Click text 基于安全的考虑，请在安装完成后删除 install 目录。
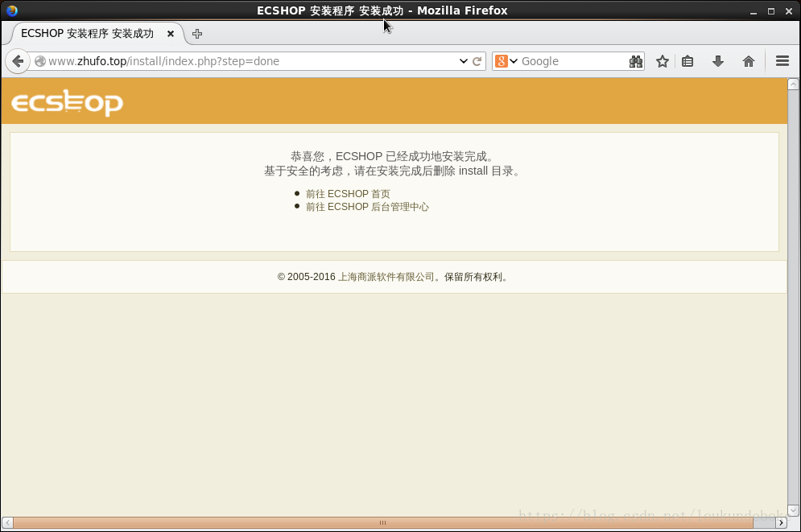Viewport: 801px width, 532px height. click(394, 171)
